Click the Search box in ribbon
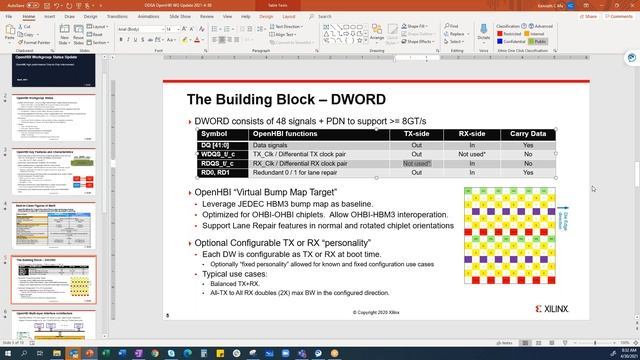The width and height of the screenshot is (640, 360). (324, 16)
